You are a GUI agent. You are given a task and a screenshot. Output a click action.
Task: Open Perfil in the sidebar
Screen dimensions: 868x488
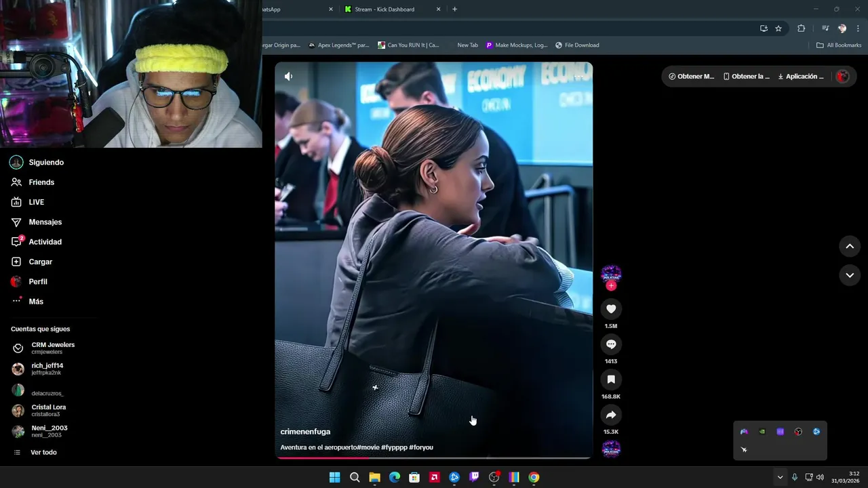pos(29,282)
